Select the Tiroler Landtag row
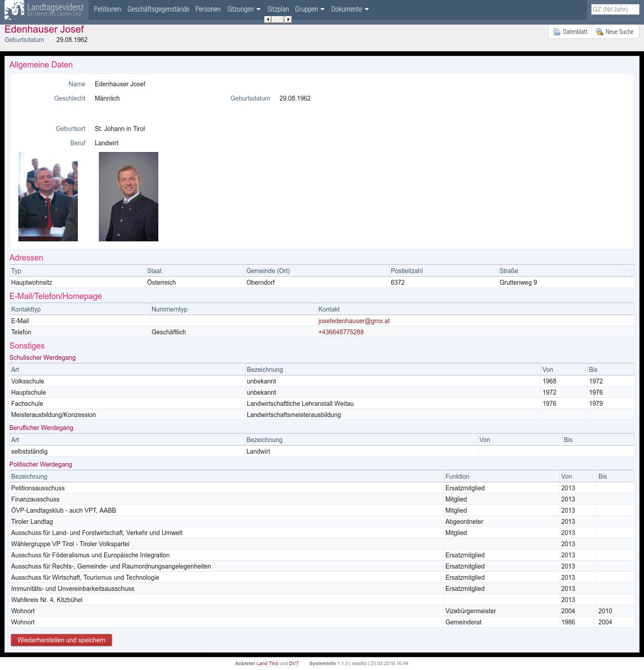The height and width of the screenshot is (670, 644). pyautogui.click(x=322, y=522)
